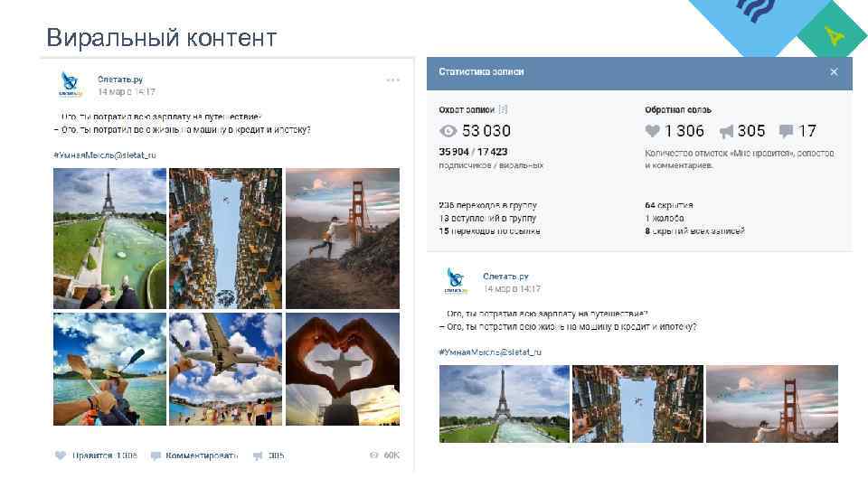
Task: Open the Golden Gate Bridge photo in left post
Action: click(x=343, y=239)
